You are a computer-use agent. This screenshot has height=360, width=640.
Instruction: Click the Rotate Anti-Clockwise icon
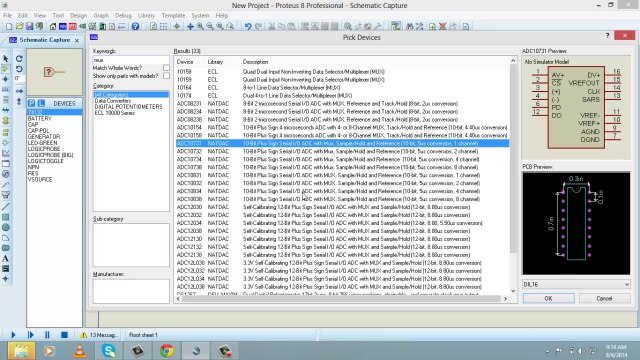click(x=19, y=69)
